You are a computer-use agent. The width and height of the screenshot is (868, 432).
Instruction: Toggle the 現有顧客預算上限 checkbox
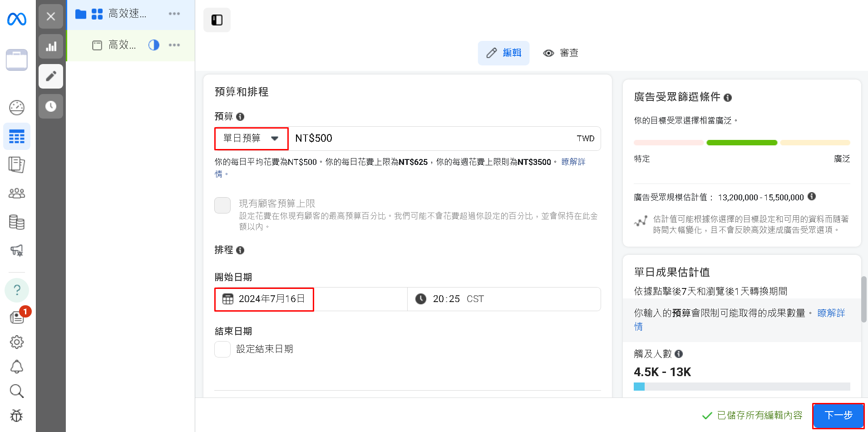222,205
